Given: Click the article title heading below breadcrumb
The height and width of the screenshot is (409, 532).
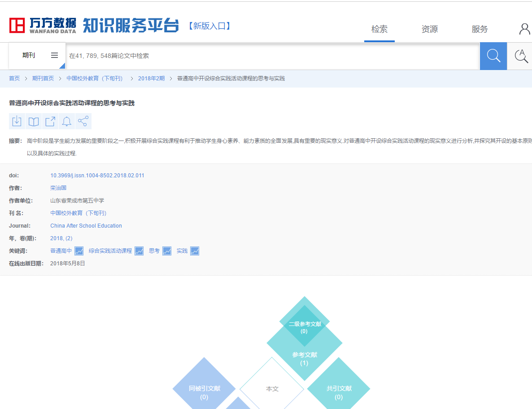Looking at the screenshot, I should [x=72, y=103].
